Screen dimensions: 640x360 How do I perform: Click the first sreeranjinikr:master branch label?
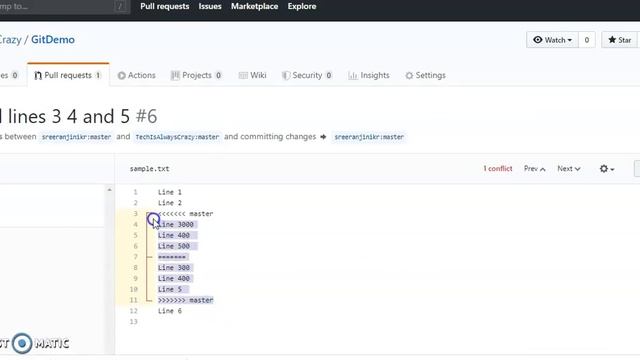pyautogui.click(x=76, y=137)
